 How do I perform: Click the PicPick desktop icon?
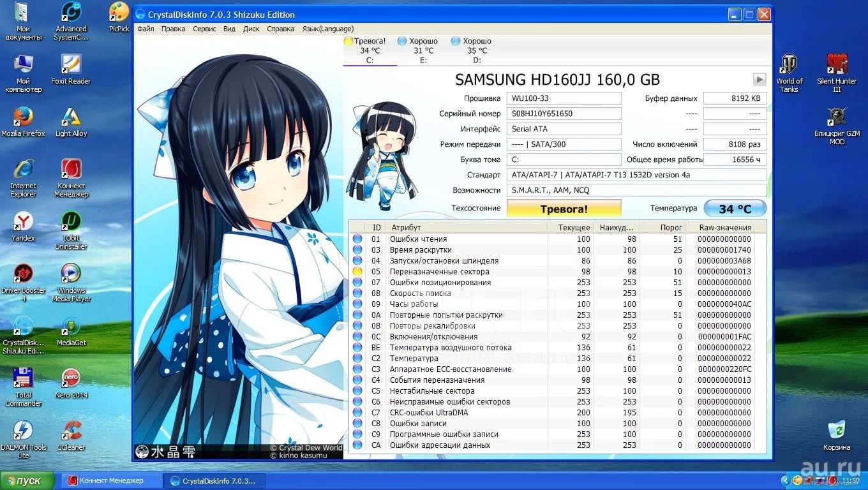tap(119, 17)
